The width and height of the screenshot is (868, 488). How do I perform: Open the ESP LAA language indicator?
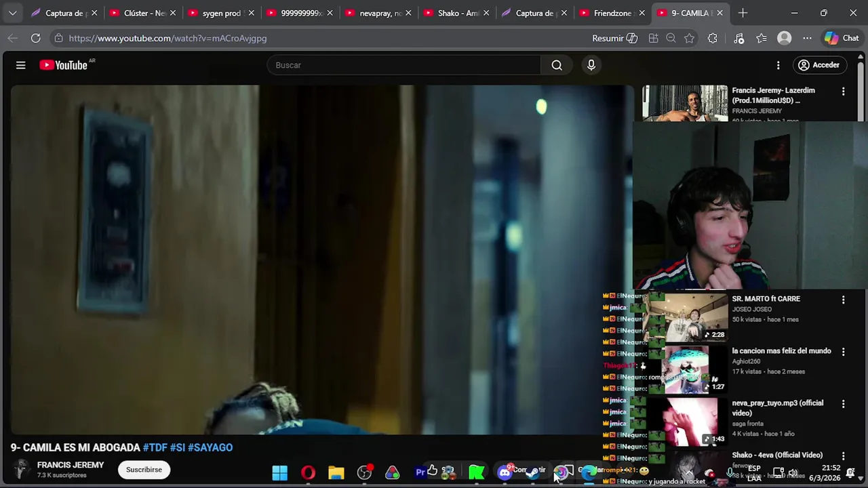pyautogui.click(x=754, y=473)
